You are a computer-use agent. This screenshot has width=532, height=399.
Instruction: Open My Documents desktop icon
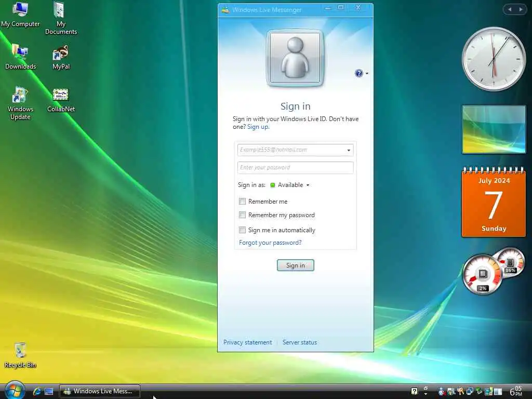pyautogui.click(x=61, y=18)
